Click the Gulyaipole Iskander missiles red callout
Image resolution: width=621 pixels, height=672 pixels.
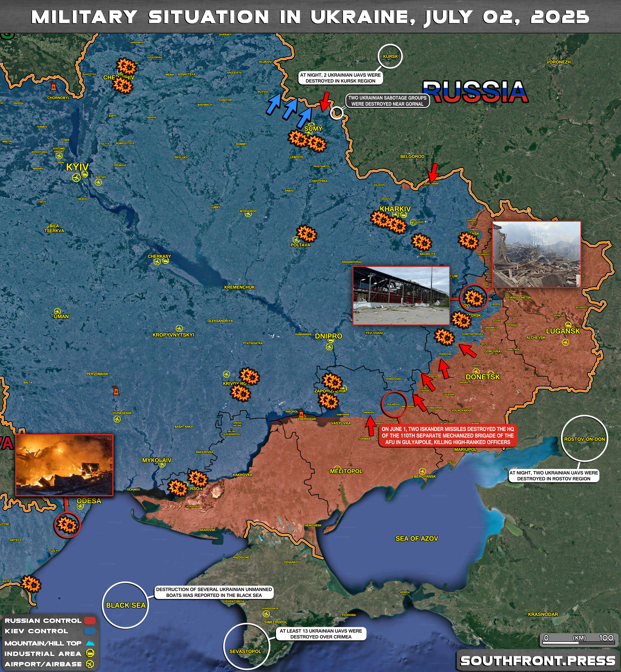point(448,435)
